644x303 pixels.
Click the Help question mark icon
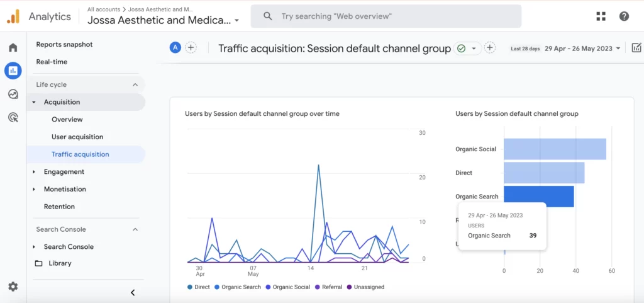click(624, 16)
